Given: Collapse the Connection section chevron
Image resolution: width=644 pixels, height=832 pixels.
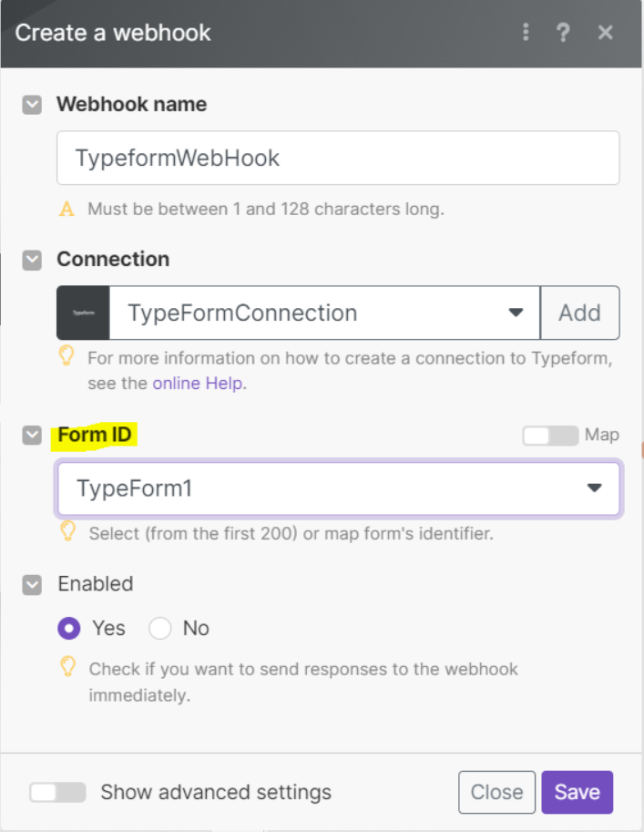Looking at the screenshot, I should (32, 260).
